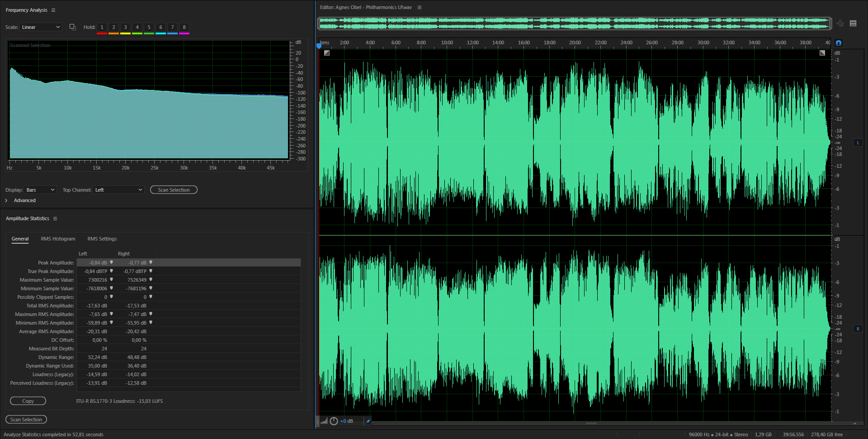Click the overview navigator waveform strip
This screenshot has width=868, height=439.
click(574, 24)
